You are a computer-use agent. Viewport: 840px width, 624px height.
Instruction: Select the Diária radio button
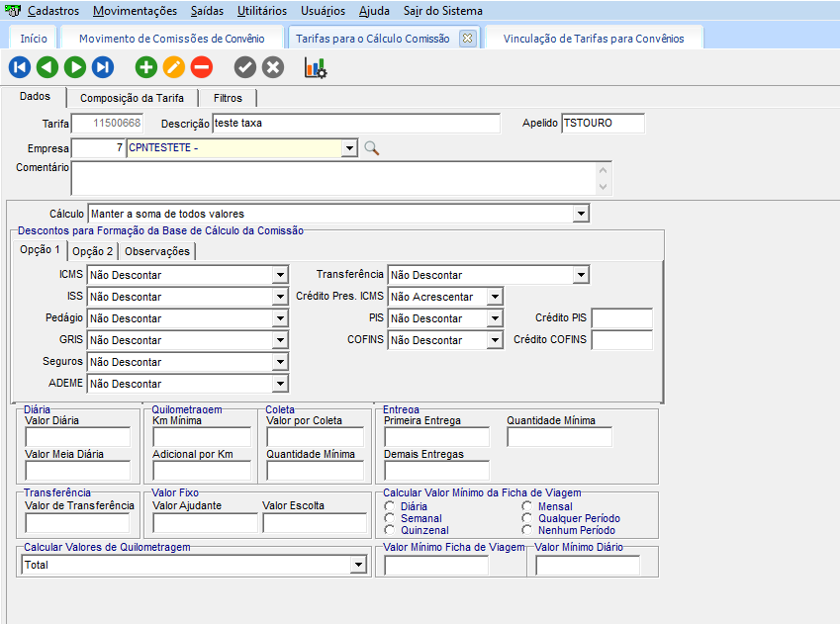(x=391, y=506)
